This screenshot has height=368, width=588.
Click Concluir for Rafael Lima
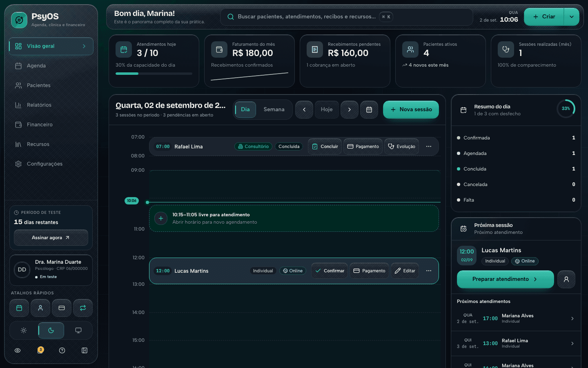point(325,146)
